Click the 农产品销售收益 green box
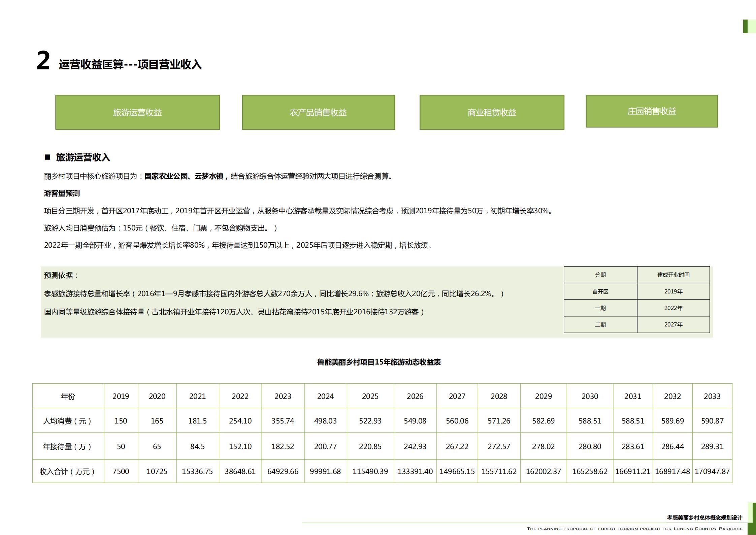The height and width of the screenshot is (535, 756). pyautogui.click(x=318, y=112)
